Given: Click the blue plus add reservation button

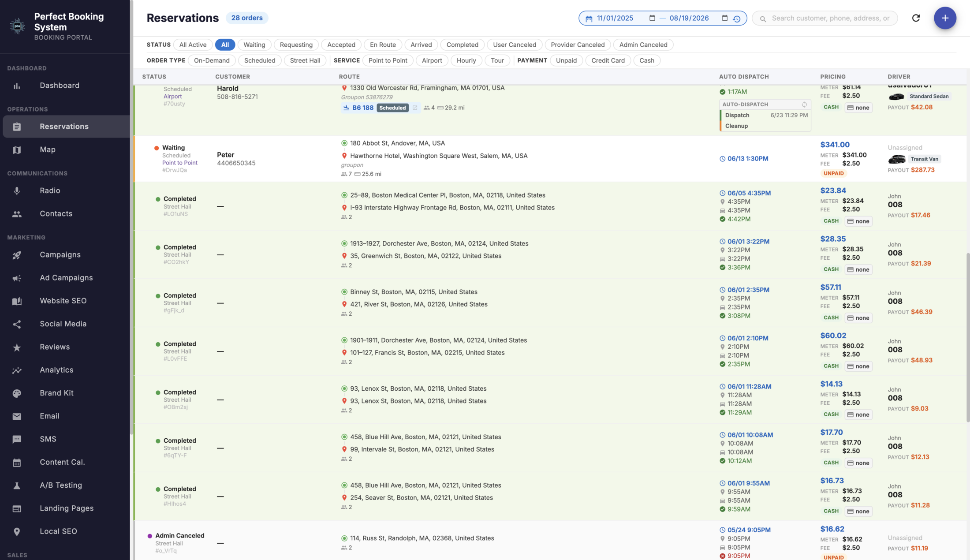Looking at the screenshot, I should coord(945,18).
